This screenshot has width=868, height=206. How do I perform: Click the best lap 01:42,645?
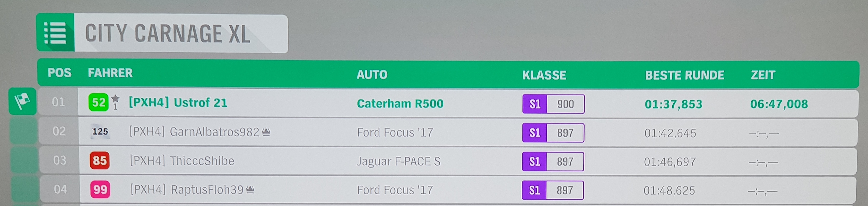coord(670,133)
